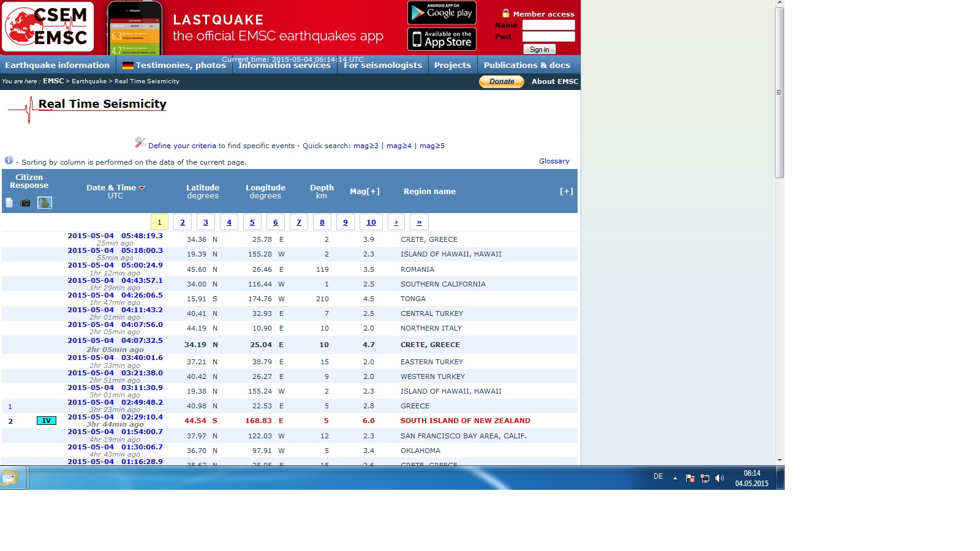Screen dimensions: 980x551
Task: Open For seismologists menu
Action: coord(383,65)
